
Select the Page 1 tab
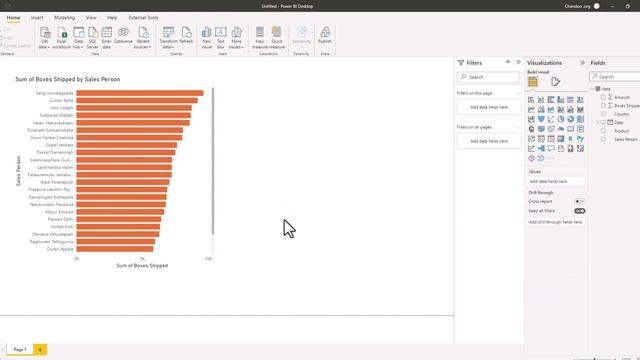20,349
